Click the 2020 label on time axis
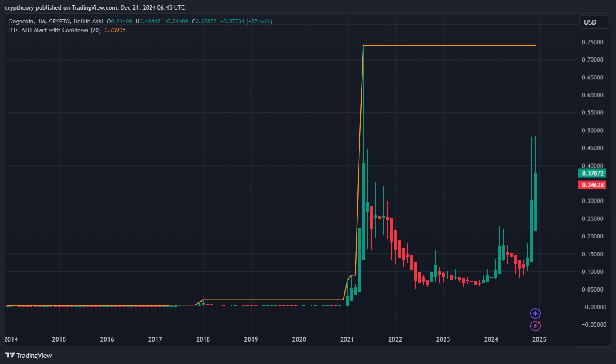616x364 pixels. click(299, 339)
